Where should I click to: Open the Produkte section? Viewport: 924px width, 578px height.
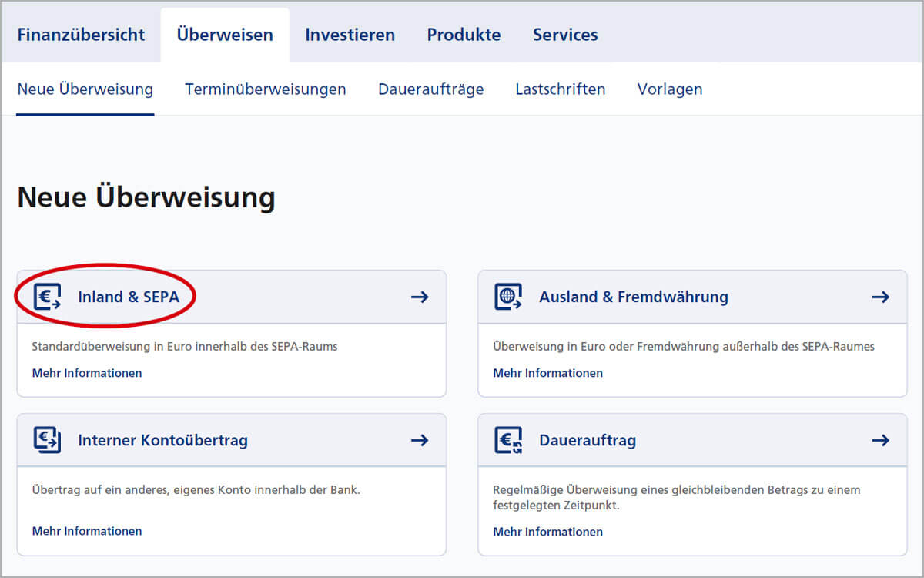point(464,34)
